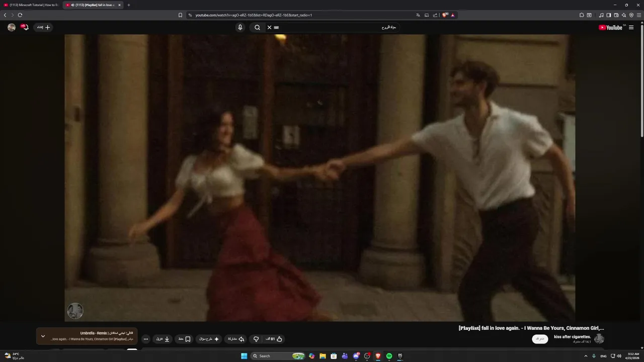The width and height of the screenshot is (644, 362).
Task: Open the browser main menu
Action: point(639,15)
